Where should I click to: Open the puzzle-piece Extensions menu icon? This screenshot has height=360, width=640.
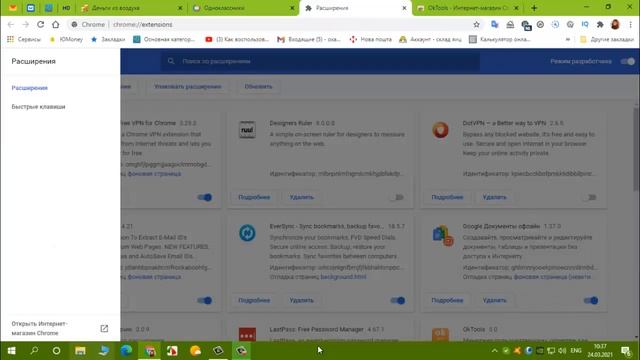(x=600, y=24)
